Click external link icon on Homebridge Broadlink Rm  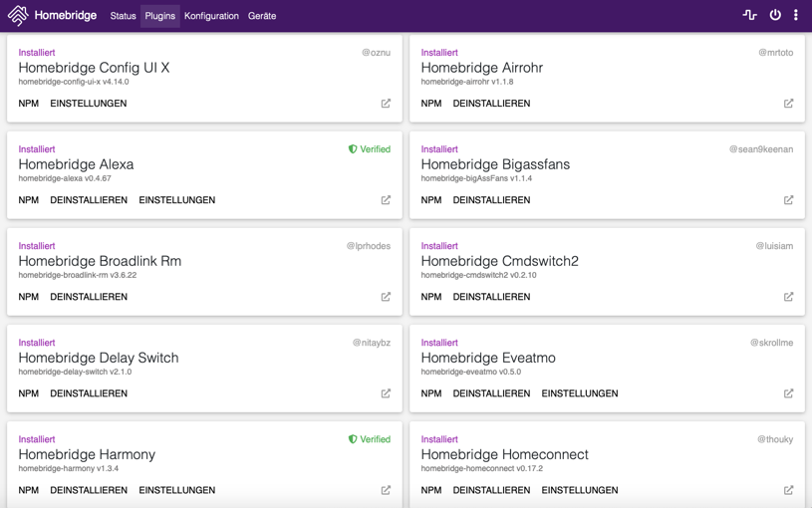386,297
